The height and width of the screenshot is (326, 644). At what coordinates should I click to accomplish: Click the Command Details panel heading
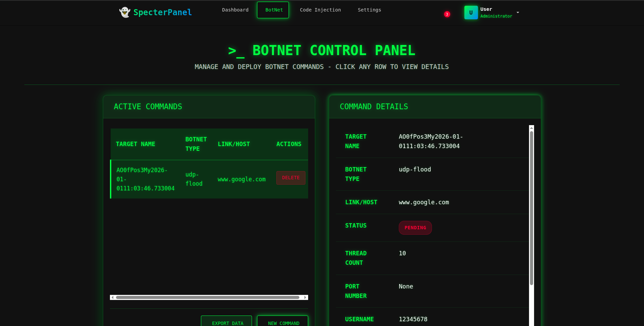click(374, 107)
